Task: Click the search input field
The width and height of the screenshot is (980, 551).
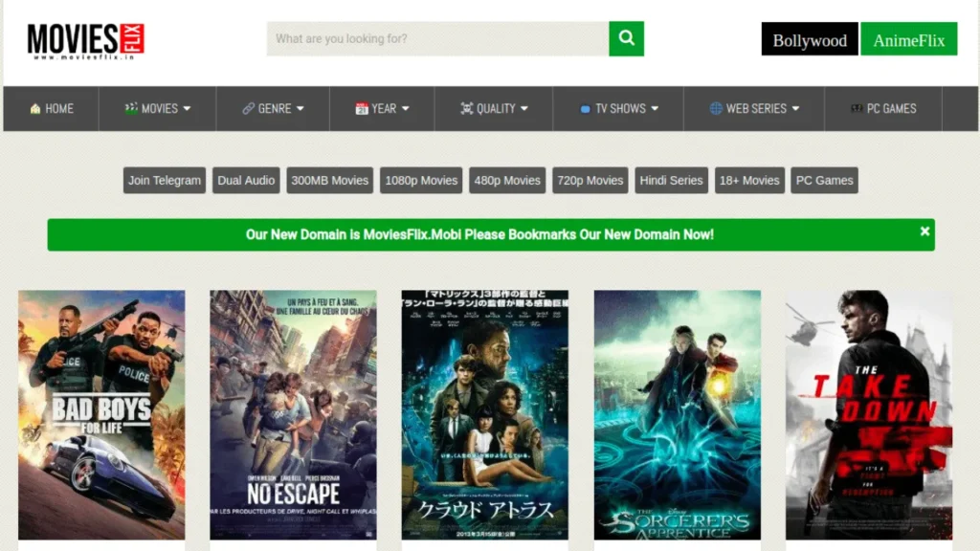Action: coord(438,38)
